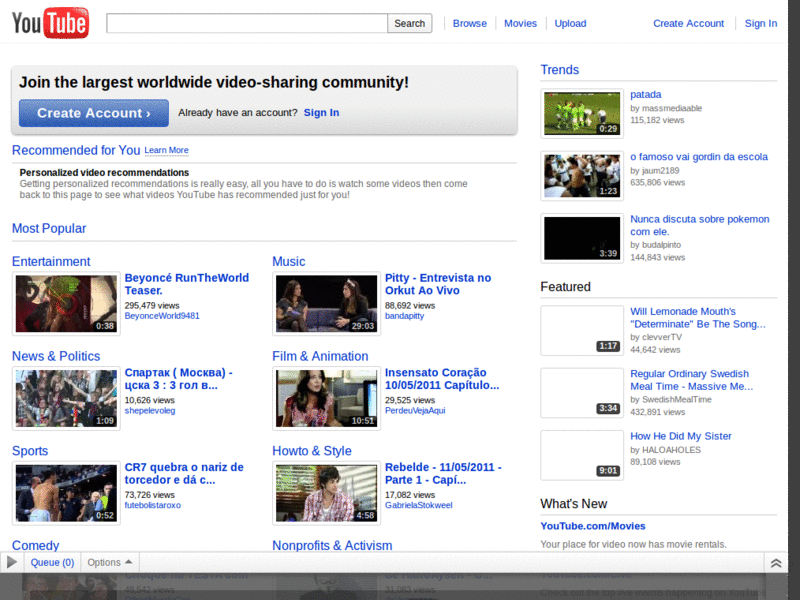This screenshot has height=600, width=800.
Task: Click Pitty - Entrevista no Orkut title
Action: (438, 284)
